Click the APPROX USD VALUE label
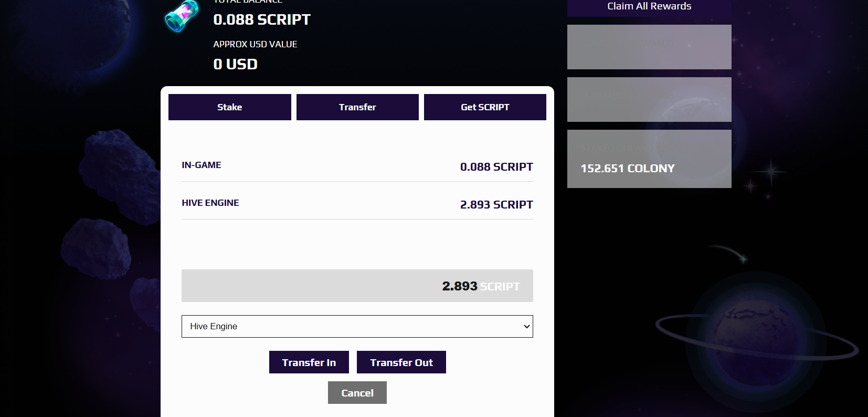 click(255, 44)
